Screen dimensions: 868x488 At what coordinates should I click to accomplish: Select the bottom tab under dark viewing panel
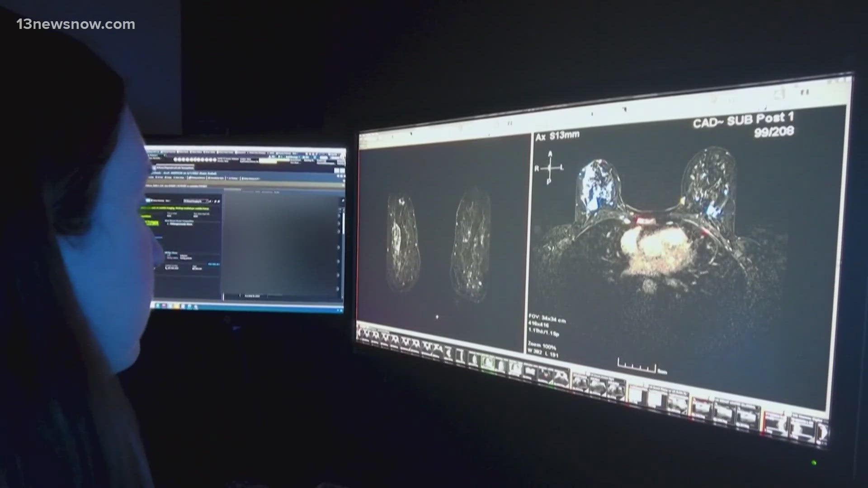point(252,296)
